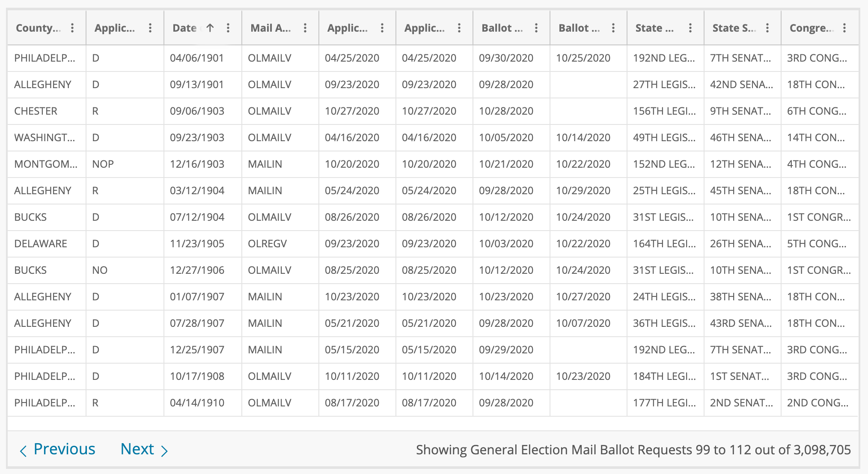Open the Ballot ... column menu left of State ...
This screenshot has height=474, width=868.
[x=613, y=28]
